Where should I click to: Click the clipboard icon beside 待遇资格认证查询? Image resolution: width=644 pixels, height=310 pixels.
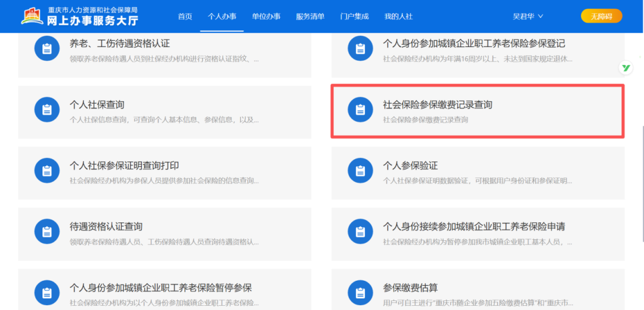click(x=47, y=231)
